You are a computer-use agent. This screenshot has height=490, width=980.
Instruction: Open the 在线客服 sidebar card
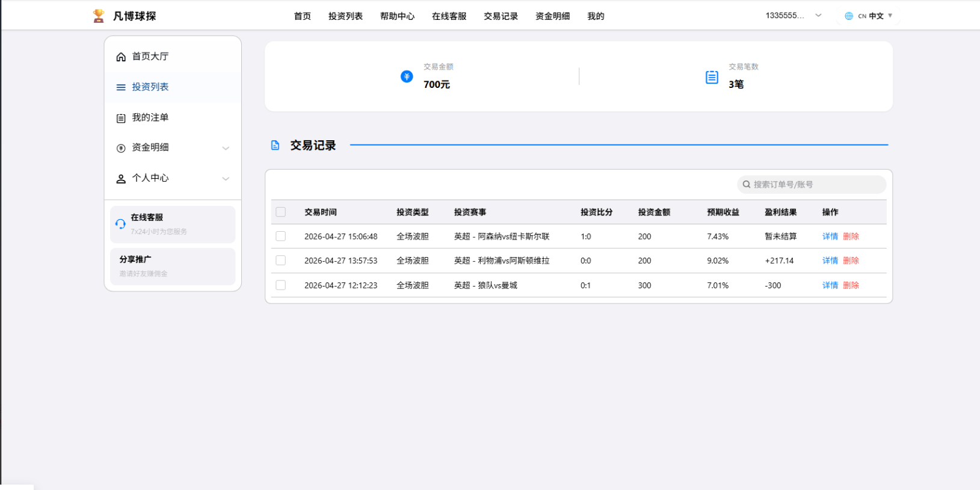tap(173, 225)
